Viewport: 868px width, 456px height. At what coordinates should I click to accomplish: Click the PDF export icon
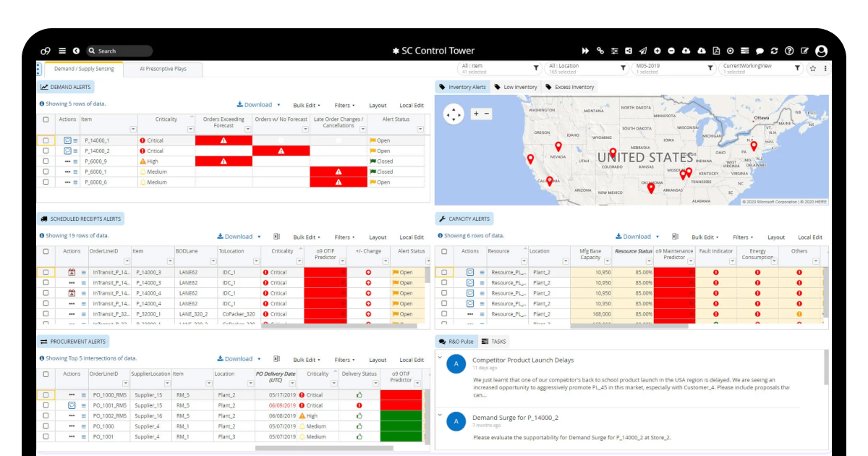pos(716,51)
